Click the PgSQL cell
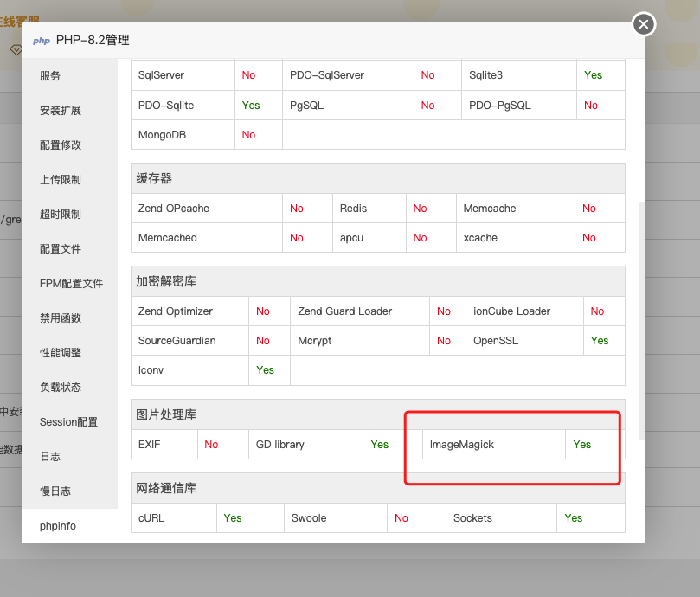Image resolution: width=700 pixels, height=597 pixels. click(x=348, y=106)
